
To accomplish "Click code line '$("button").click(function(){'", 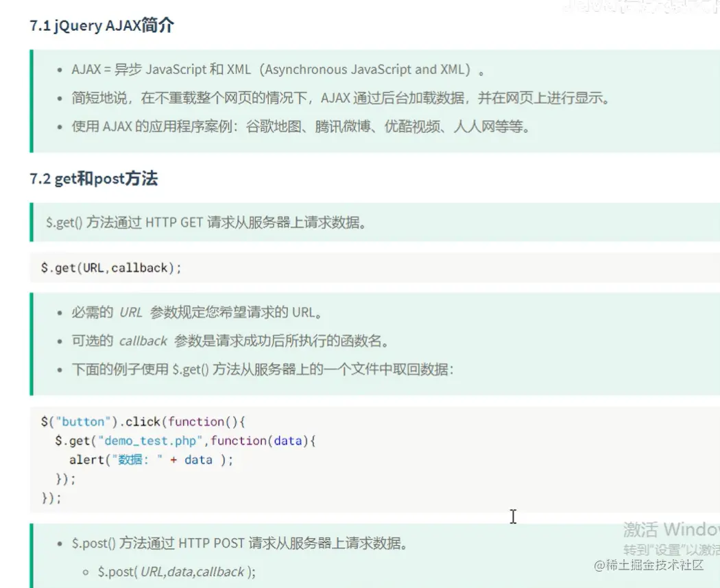I will click(143, 422).
